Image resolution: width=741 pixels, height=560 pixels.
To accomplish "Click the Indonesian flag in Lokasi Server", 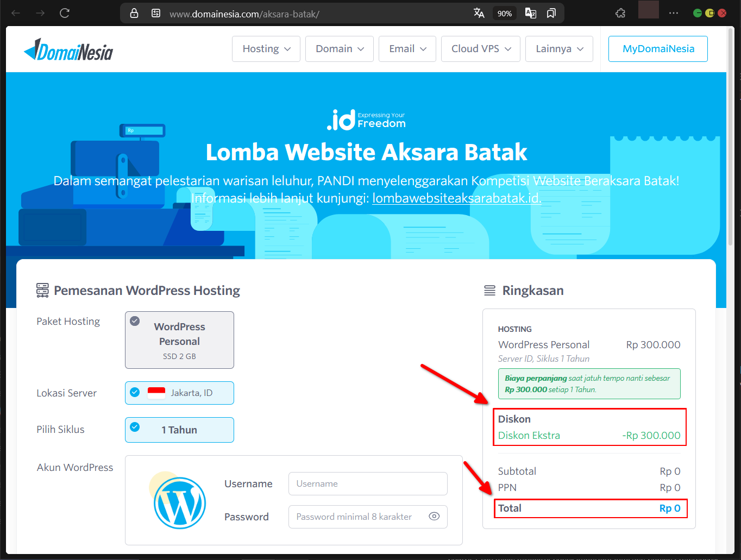I will pyautogui.click(x=156, y=393).
